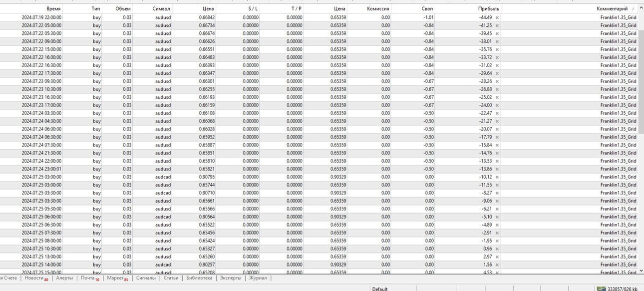Close the order with profit -31.02
The height and width of the screenshot is (291, 644).
pos(497,65)
